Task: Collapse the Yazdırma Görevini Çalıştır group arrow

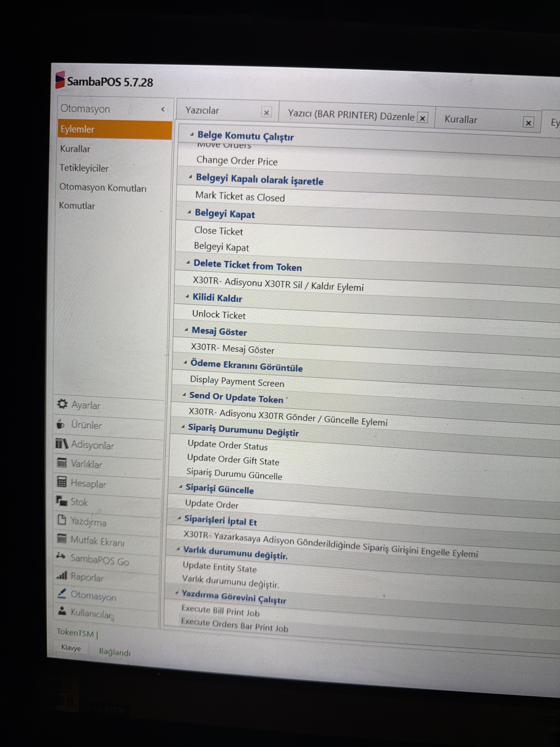Action: pos(177,593)
